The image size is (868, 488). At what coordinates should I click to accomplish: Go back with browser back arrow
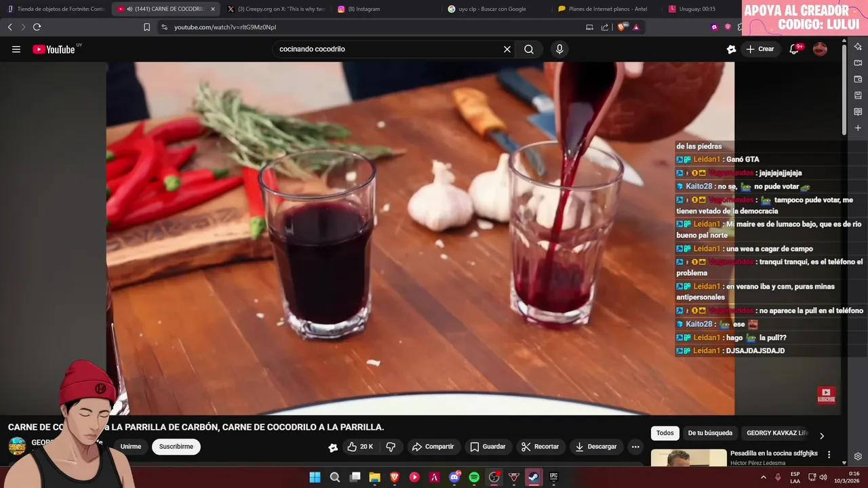pos(9,27)
